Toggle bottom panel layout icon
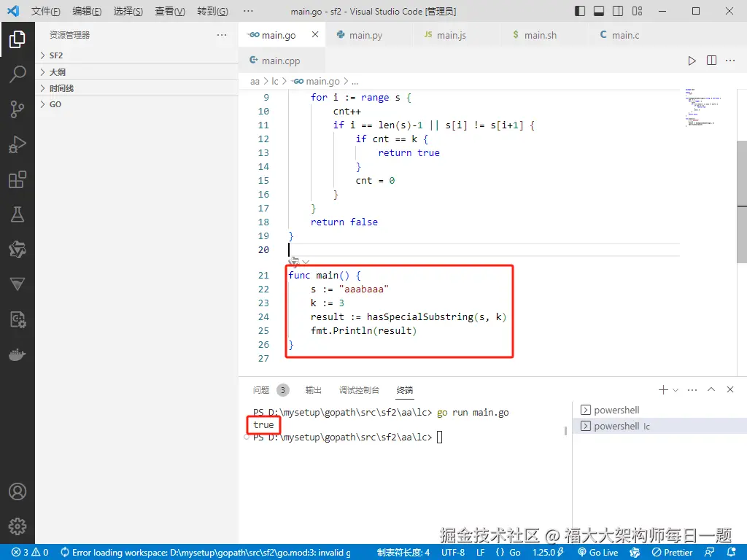747x560 pixels. (599, 11)
